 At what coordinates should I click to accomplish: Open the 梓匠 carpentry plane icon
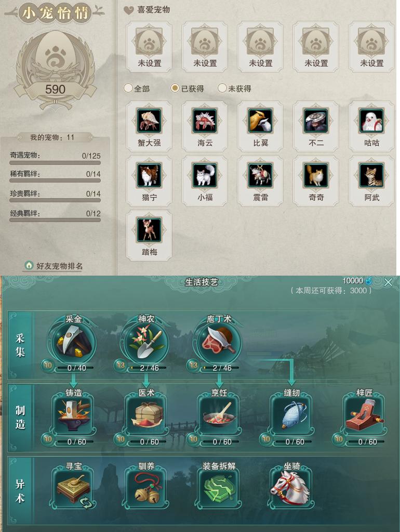pos(364,416)
